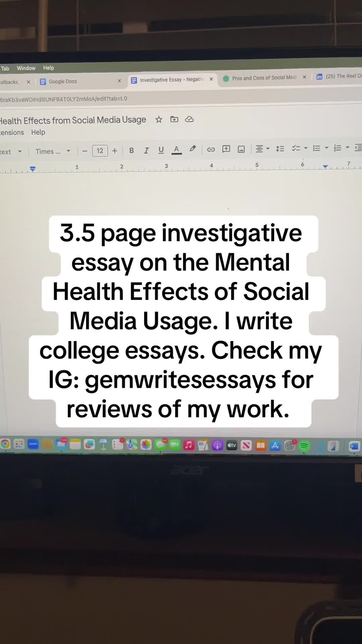Open Chrome from the dock
Image resolution: width=362 pixels, height=644 pixels.
pos(5,444)
